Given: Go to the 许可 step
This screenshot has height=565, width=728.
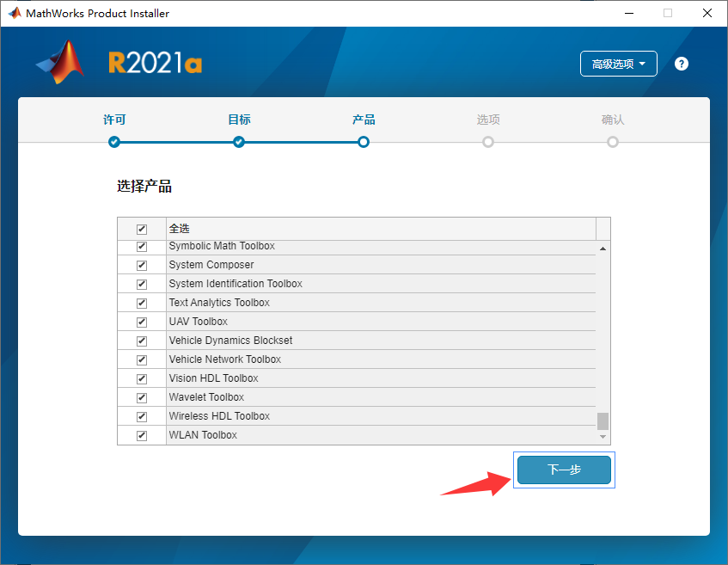Looking at the screenshot, I should click(114, 120).
